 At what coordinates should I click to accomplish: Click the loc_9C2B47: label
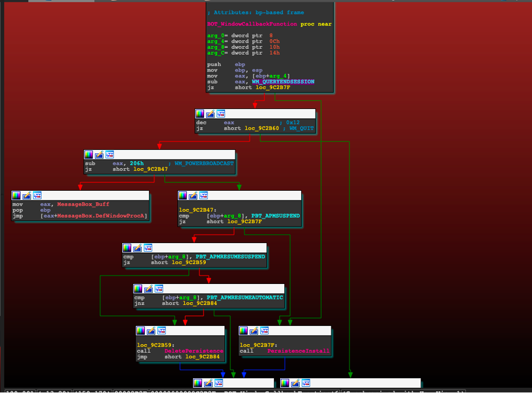[198, 210]
